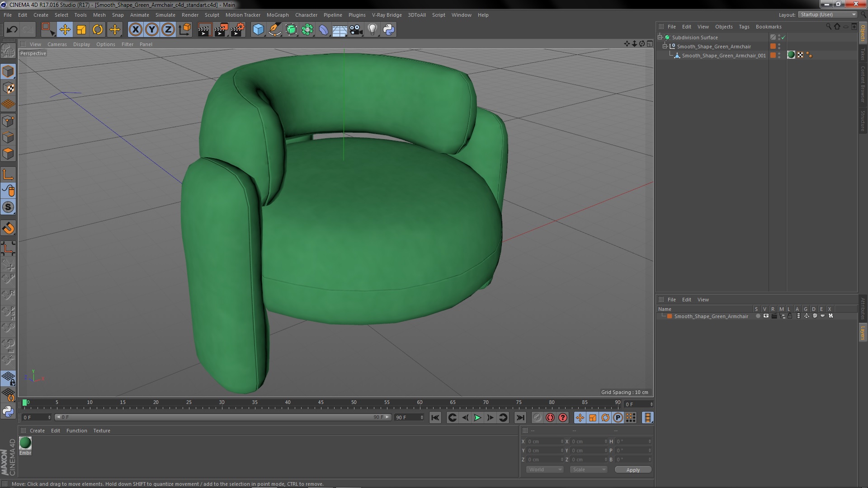Select the Rotate tool
Screen dimensions: 868x488
[98, 30]
